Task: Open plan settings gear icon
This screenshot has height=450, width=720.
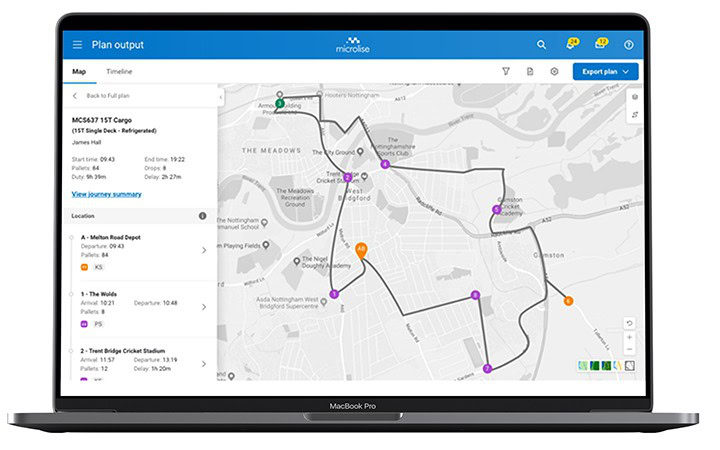Action: point(554,72)
